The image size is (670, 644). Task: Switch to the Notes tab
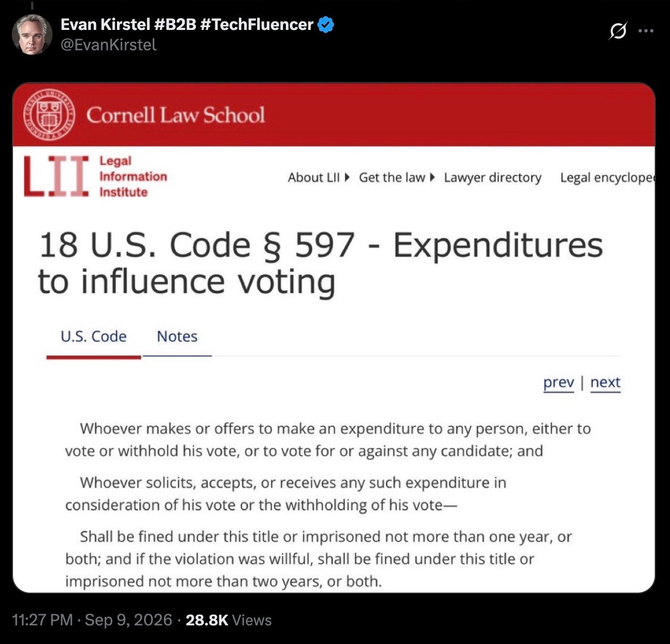pos(177,337)
